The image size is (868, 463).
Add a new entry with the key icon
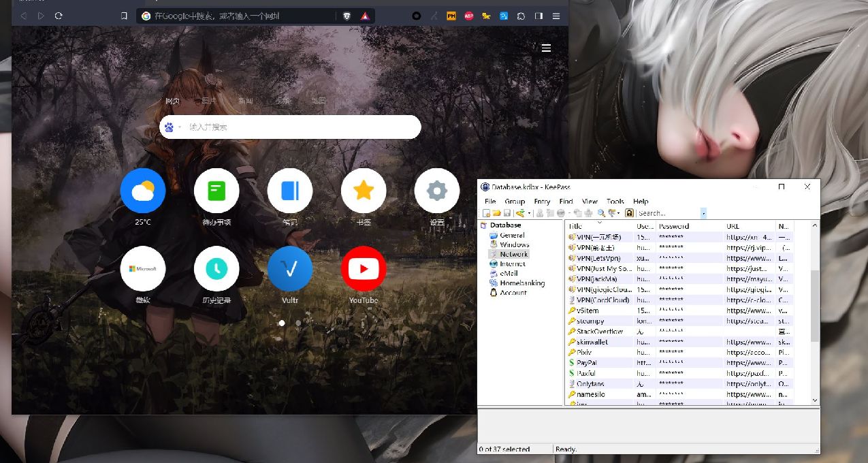[520, 213]
